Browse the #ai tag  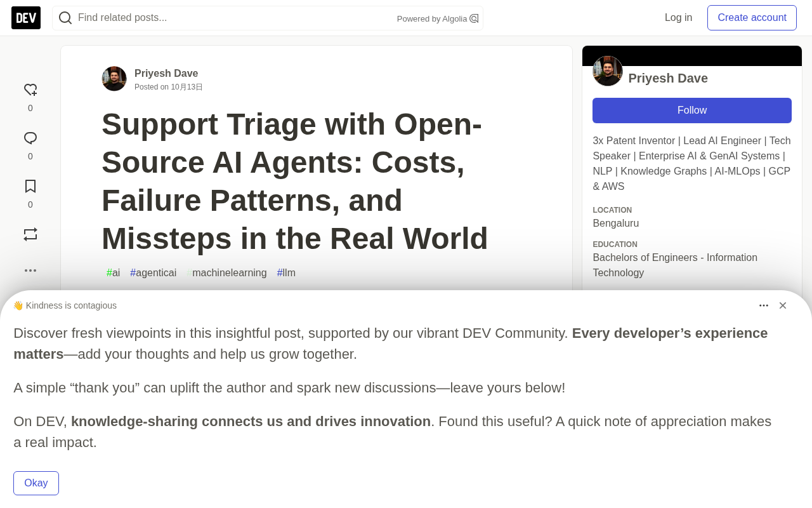pyautogui.click(x=114, y=273)
